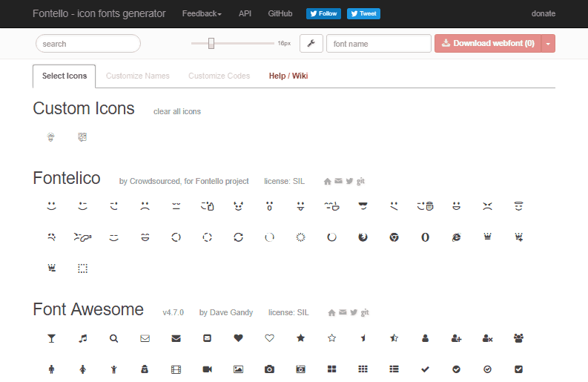Select the Chrome browser icon

pyautogui.click(x=394, y=237)
